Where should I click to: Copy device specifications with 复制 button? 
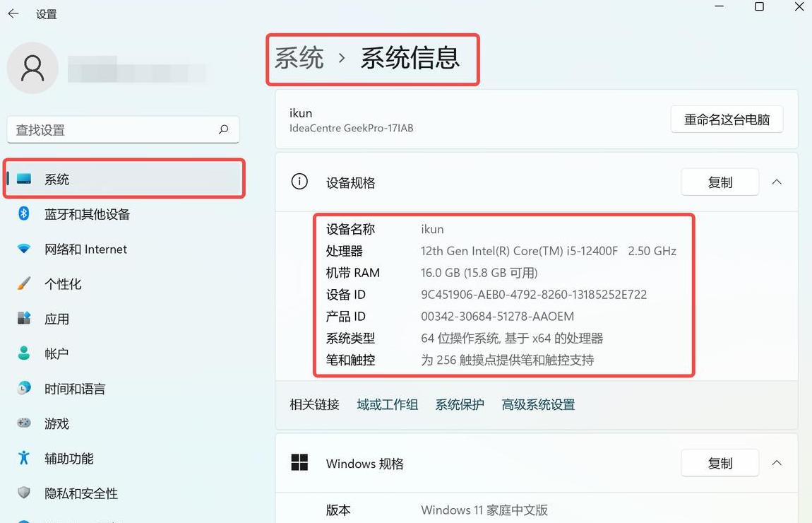720,182
